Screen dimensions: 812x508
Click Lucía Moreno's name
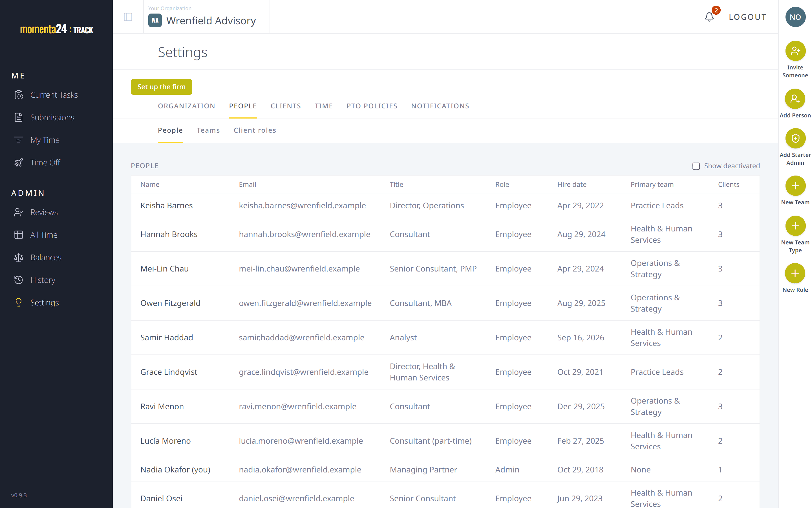coord(166,441)
